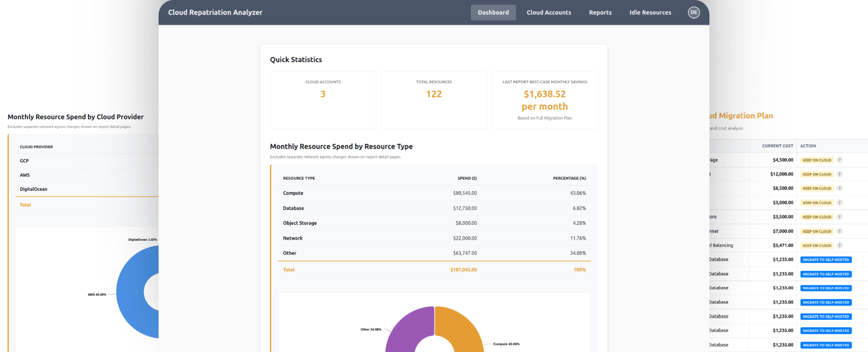Viewport: 868px width, 352px height.
Task: Select the Other resource type row
Action: 434,253
